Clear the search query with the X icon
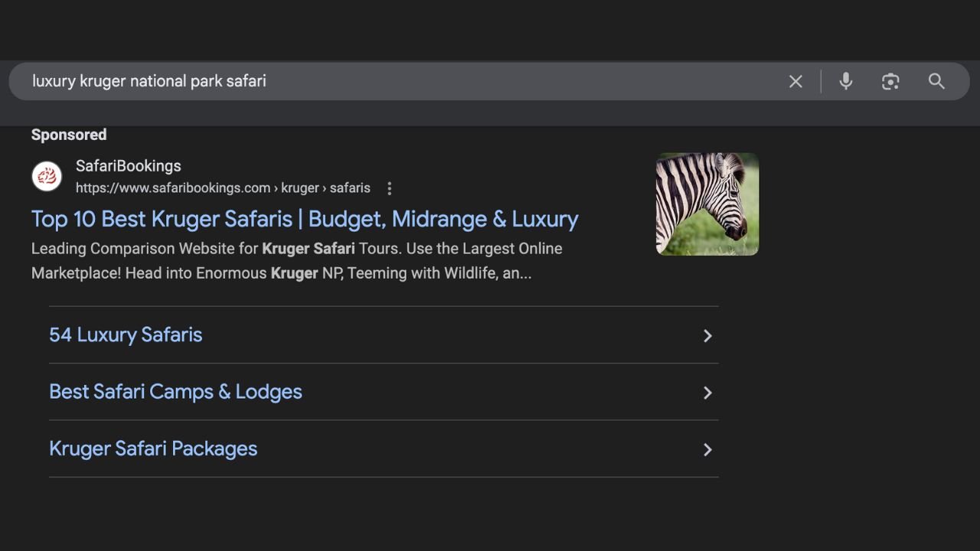This screenshot has width=980, height=551. [x=795, y=81]
